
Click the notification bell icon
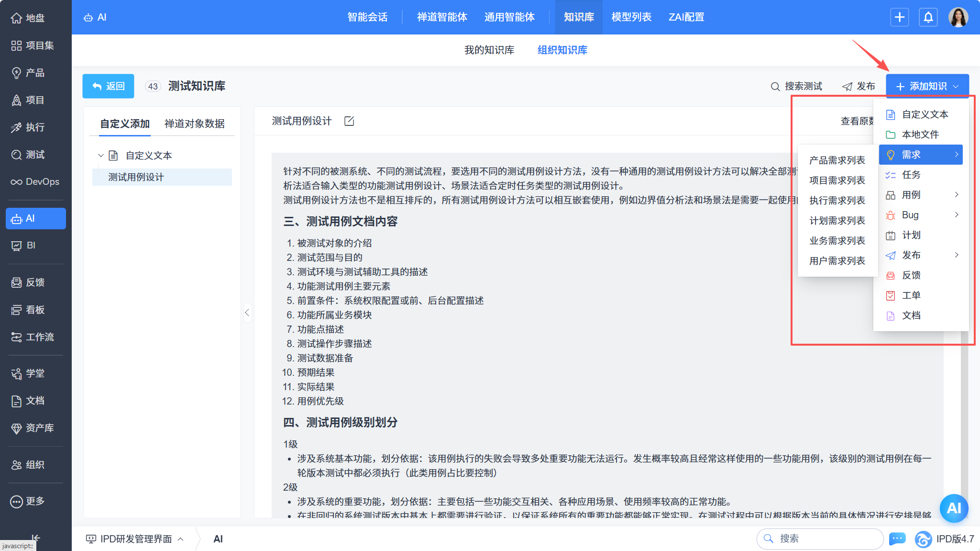928,17
